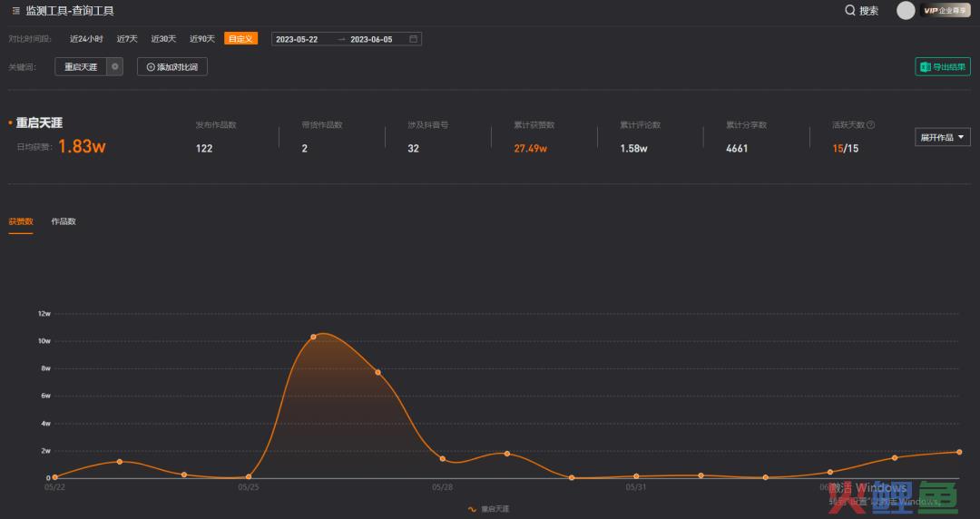The image size is (980, 519).
Task: Choose the 近90天 time range
Action: point(202,39)
